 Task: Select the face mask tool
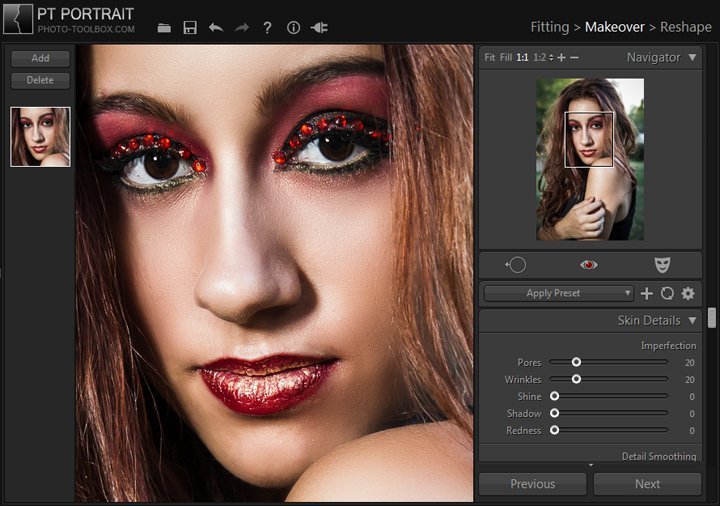coord(662,264)
